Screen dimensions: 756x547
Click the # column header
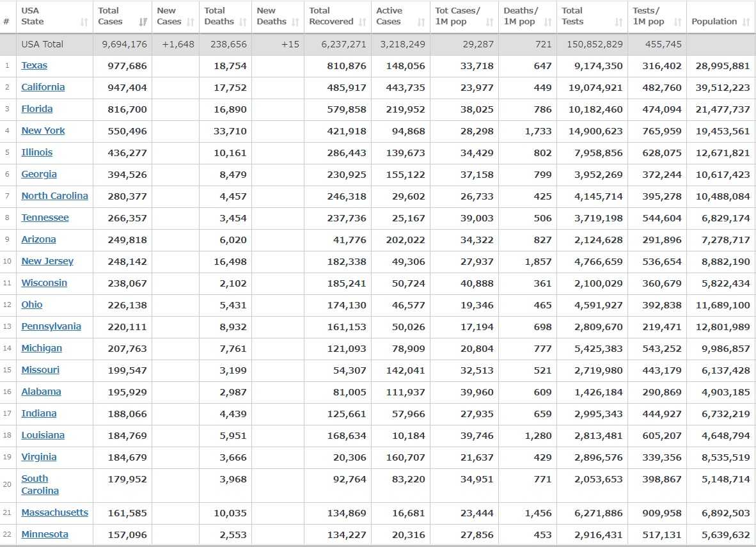click(x=6, y=22)
